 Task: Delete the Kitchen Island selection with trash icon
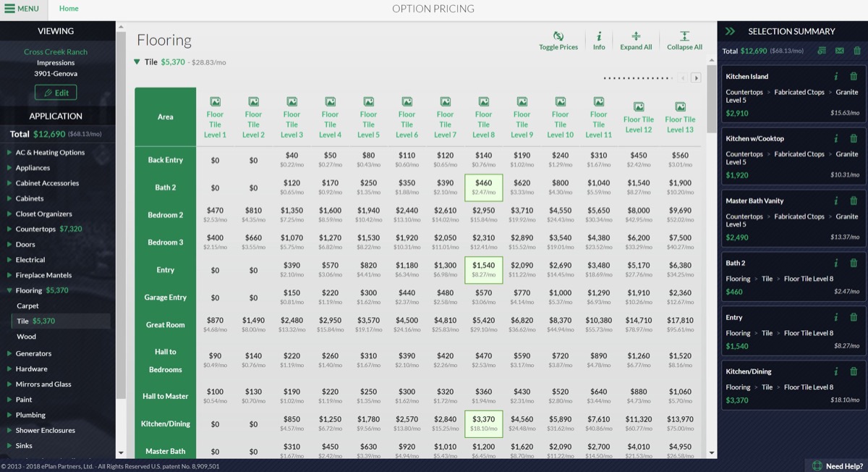854,77
